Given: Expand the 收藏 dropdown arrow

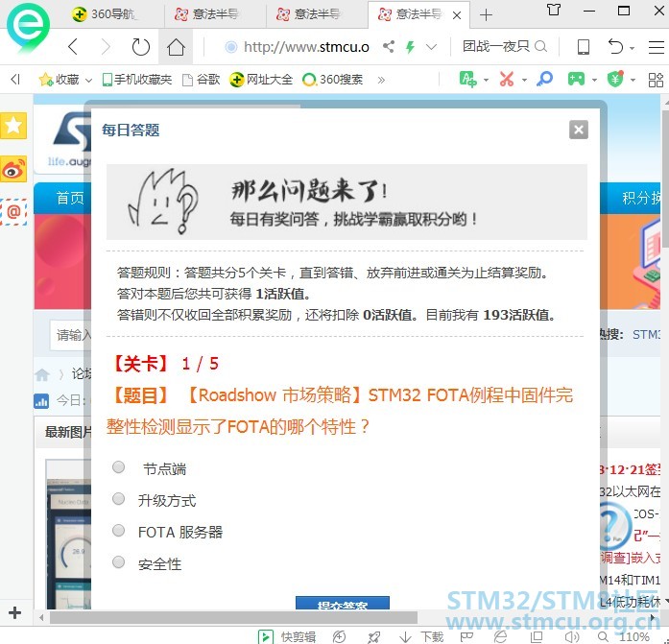Looking at the screenshot, I should click(x=88, y=81).
